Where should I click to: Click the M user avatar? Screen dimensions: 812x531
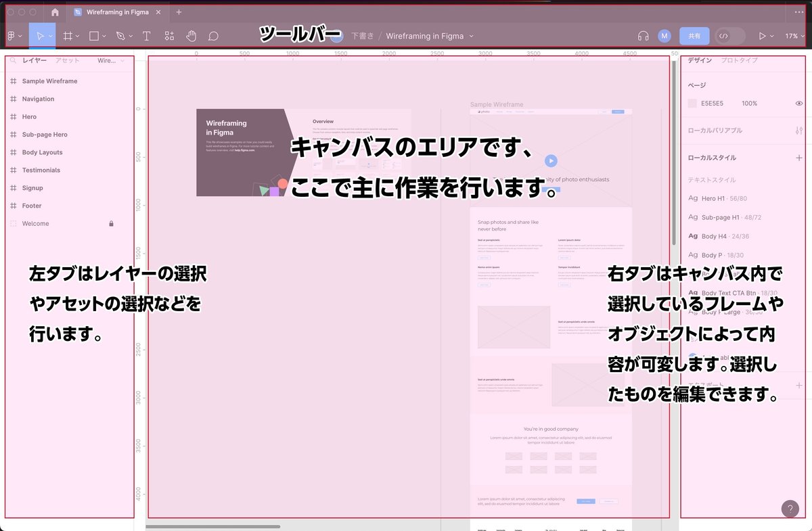tap(664, 36)
